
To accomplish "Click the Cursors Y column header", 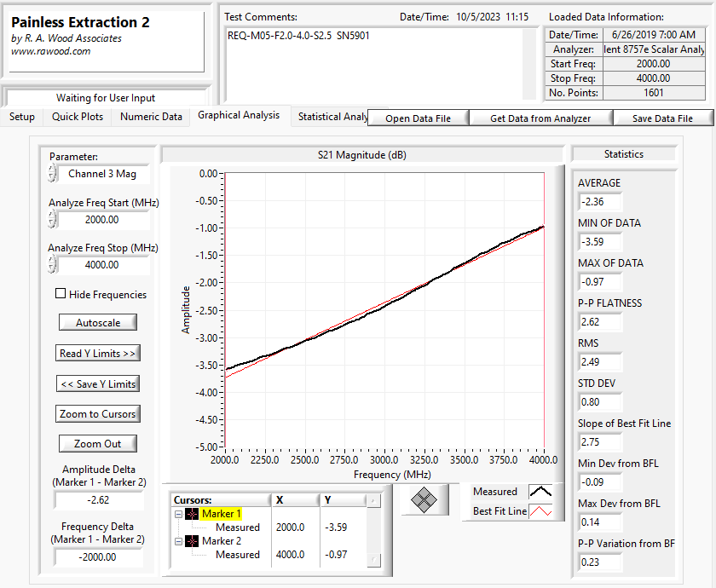I will [x=344, y=500].
